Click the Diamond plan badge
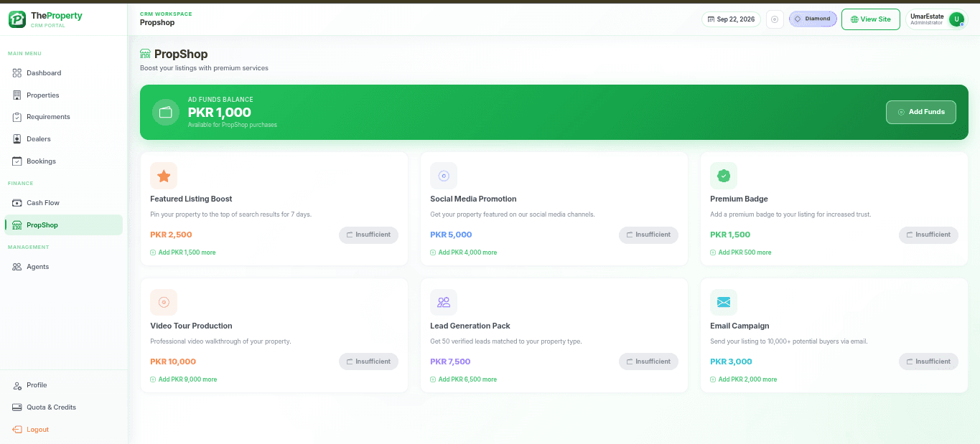 [813, 19]
